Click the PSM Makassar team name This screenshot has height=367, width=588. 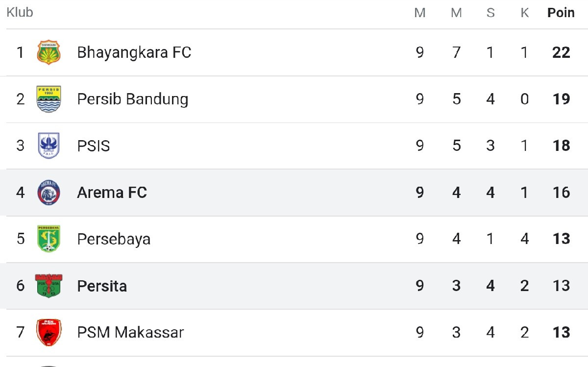pyautogui.click(x=129, y=332)
